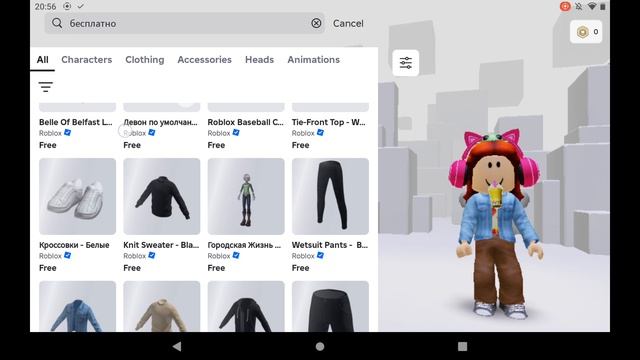Viewport: 640px width, 360px height.
Task: Select the white sneakers thumbnail
Action: 77,196
